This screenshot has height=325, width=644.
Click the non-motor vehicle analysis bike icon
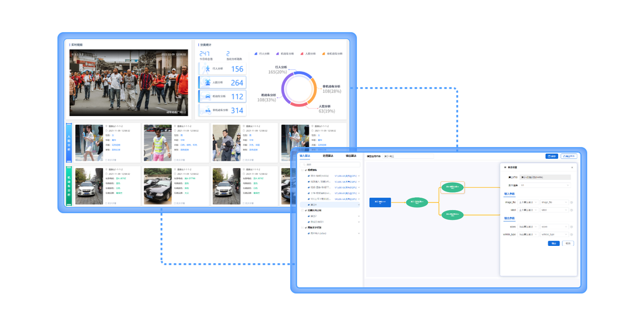pyautogui.click(x=207, y=111)
